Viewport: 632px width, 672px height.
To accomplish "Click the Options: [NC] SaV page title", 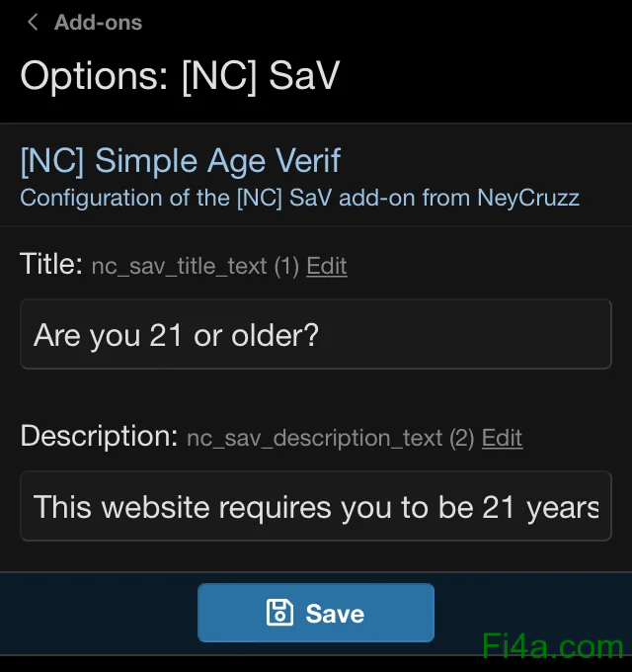I will tap(180, 75).
